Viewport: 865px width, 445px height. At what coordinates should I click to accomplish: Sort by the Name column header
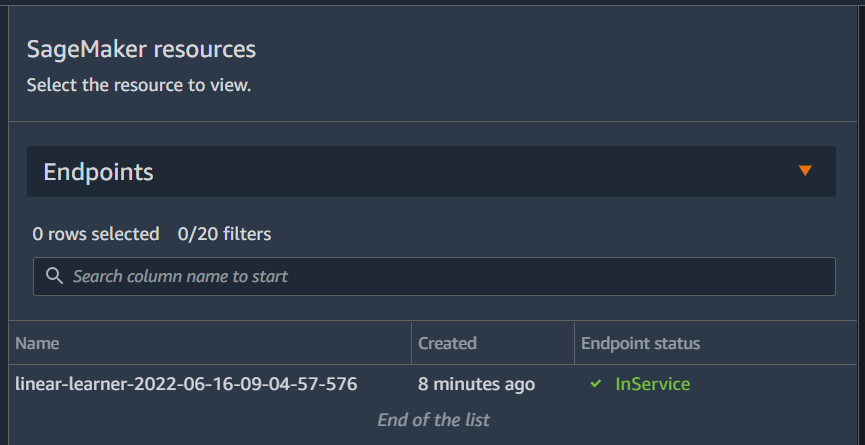(x=37, y=343)
